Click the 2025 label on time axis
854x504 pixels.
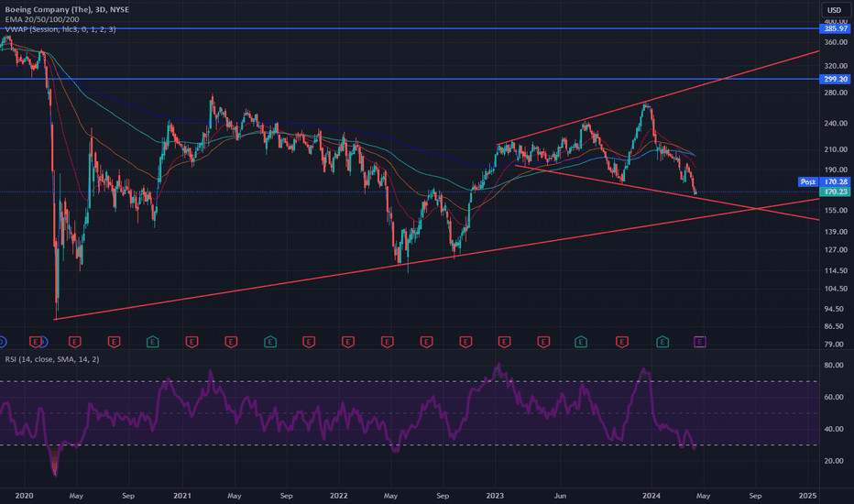807,495
